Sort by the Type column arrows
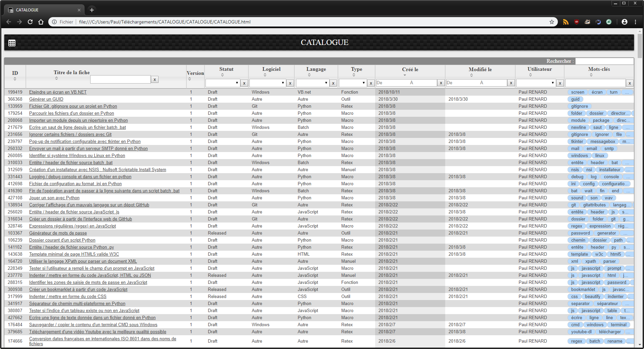Screen dimensions: 644x349 [x=354, y=75]
